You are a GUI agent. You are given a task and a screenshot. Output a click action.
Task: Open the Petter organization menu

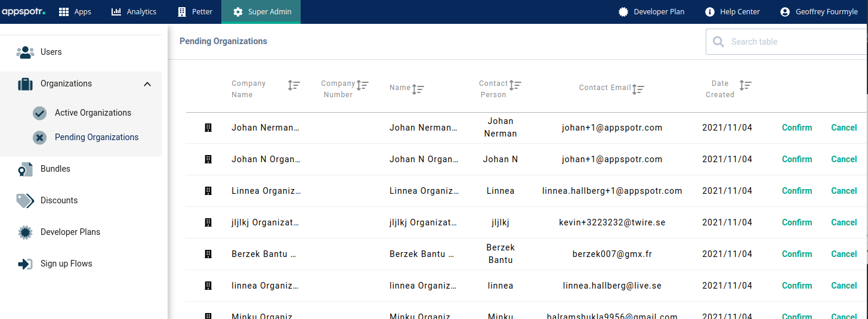(x=195, y=12)
